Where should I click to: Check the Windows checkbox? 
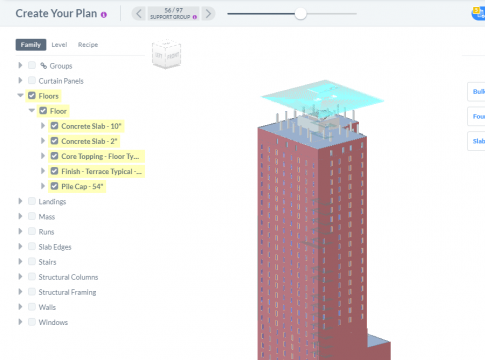tap(32, 322)
